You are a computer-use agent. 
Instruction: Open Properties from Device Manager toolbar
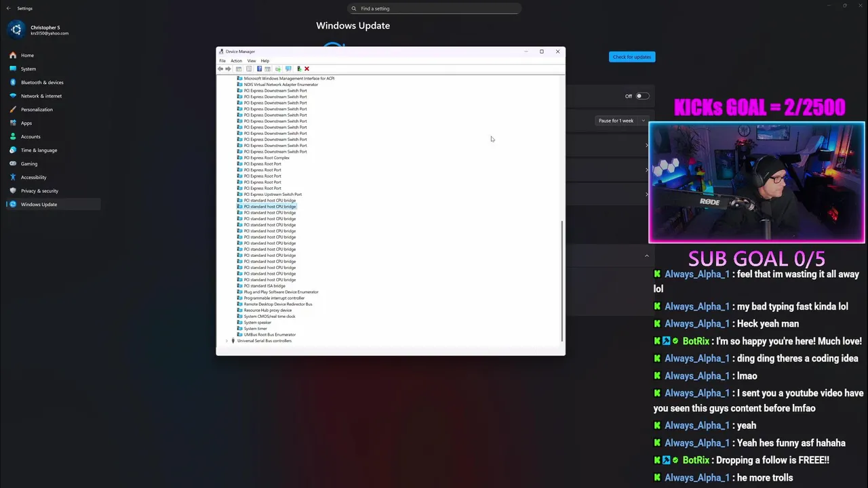[249, 68]
